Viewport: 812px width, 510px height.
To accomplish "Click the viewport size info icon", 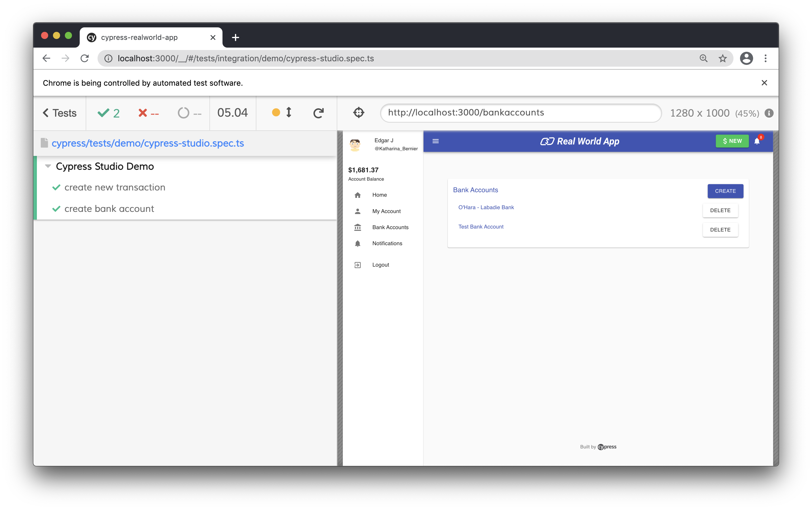I will [769, 113].
